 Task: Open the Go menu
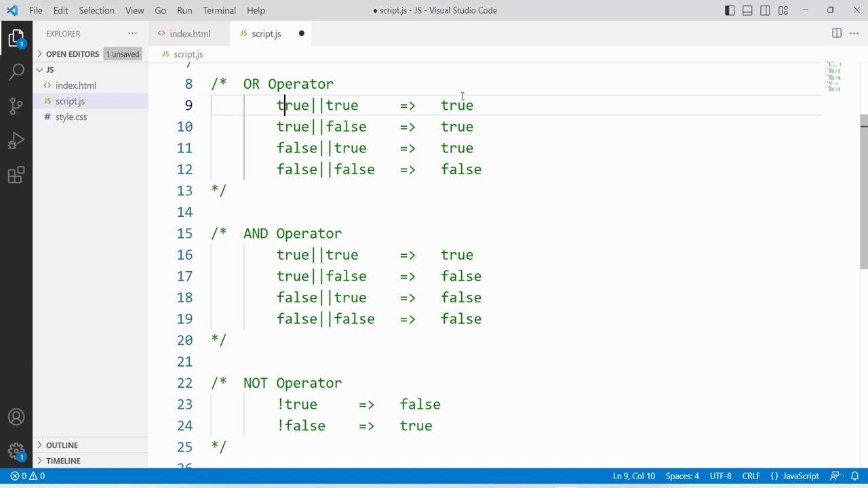tap(160, 10)
